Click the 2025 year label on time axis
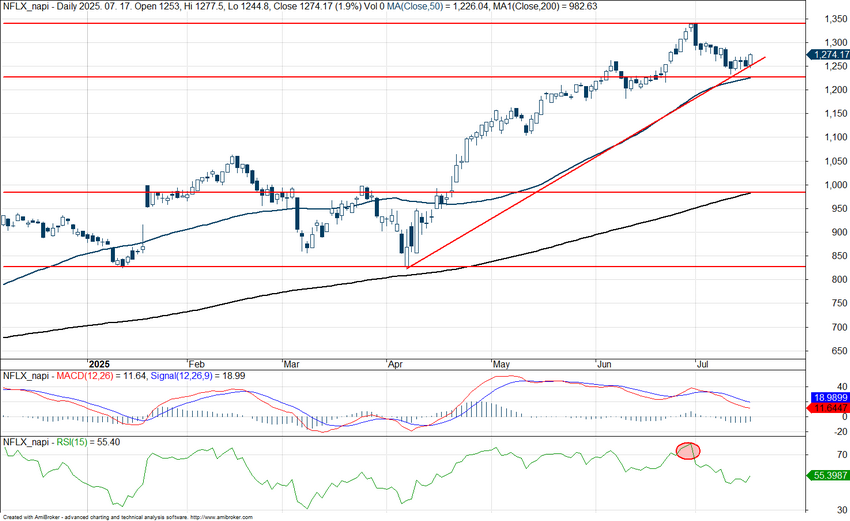This screenshot has height=521, width=850. pos(99,364)
